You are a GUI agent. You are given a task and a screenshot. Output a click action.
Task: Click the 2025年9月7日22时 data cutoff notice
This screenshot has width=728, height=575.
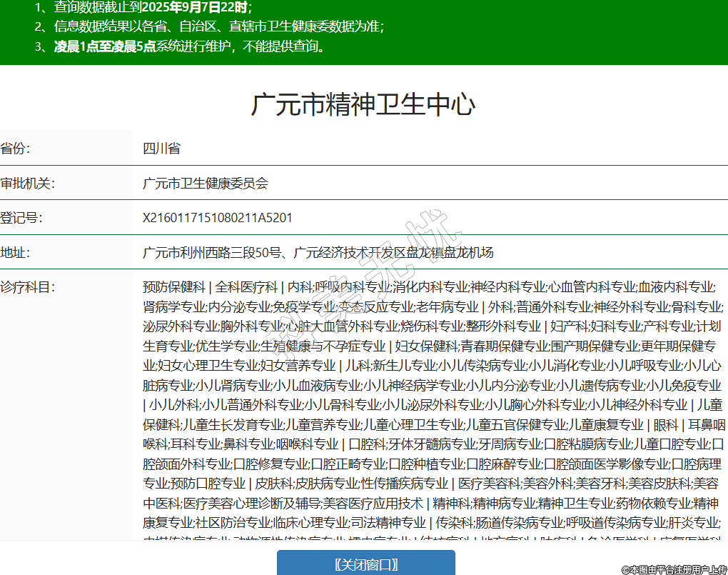[x=196, y=8]
